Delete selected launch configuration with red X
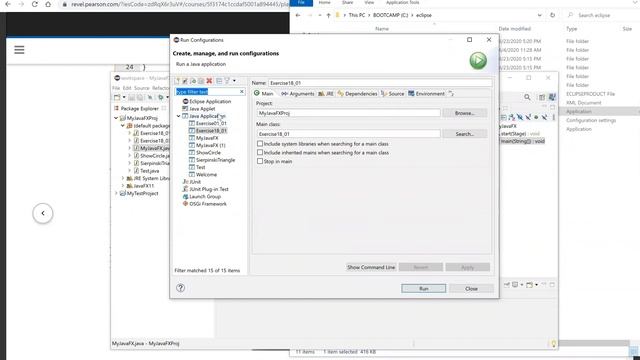This screenshot has width=640, height=360. 209,81
